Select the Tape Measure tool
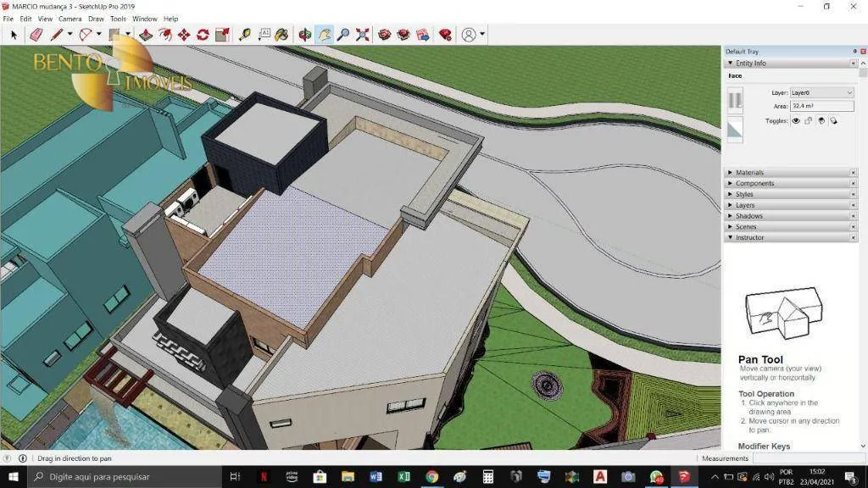 click(x=245, y=35)
